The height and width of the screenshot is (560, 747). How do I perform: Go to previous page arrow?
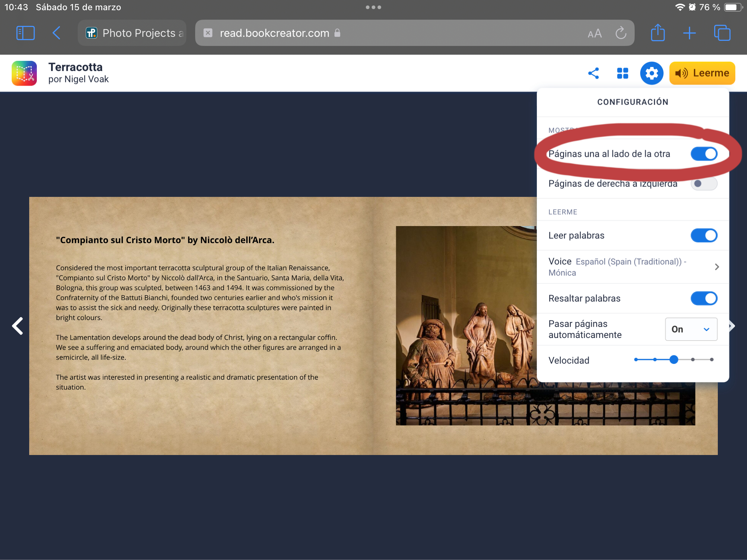tap(18, 326)
